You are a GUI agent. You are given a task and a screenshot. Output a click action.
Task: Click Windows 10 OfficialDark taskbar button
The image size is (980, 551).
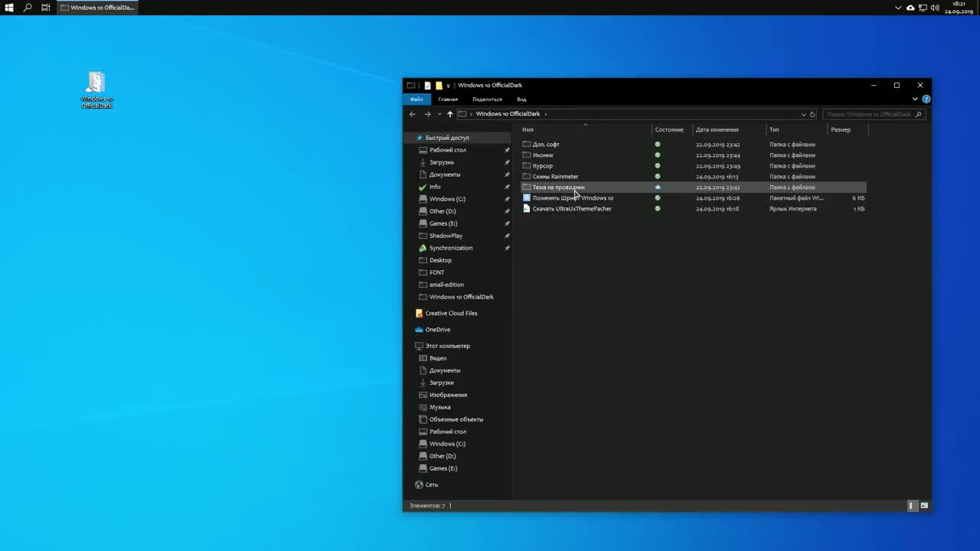(x=97, y=8)
